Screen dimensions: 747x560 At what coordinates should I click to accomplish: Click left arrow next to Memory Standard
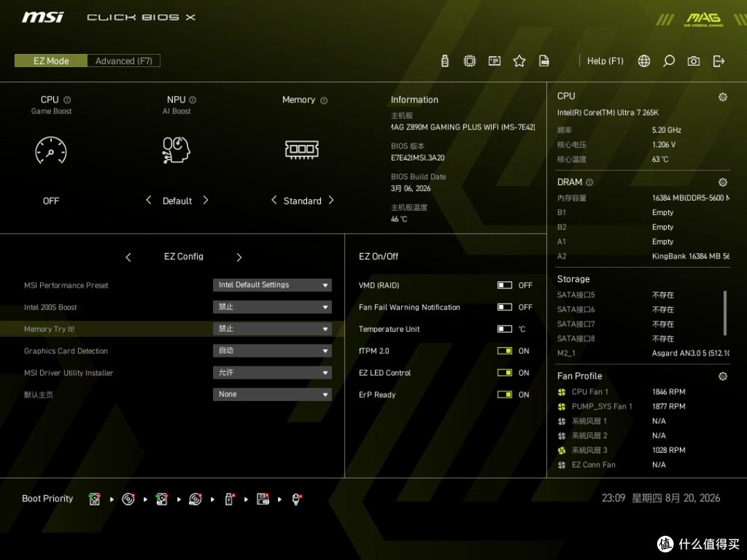click(x=273, y=200)
